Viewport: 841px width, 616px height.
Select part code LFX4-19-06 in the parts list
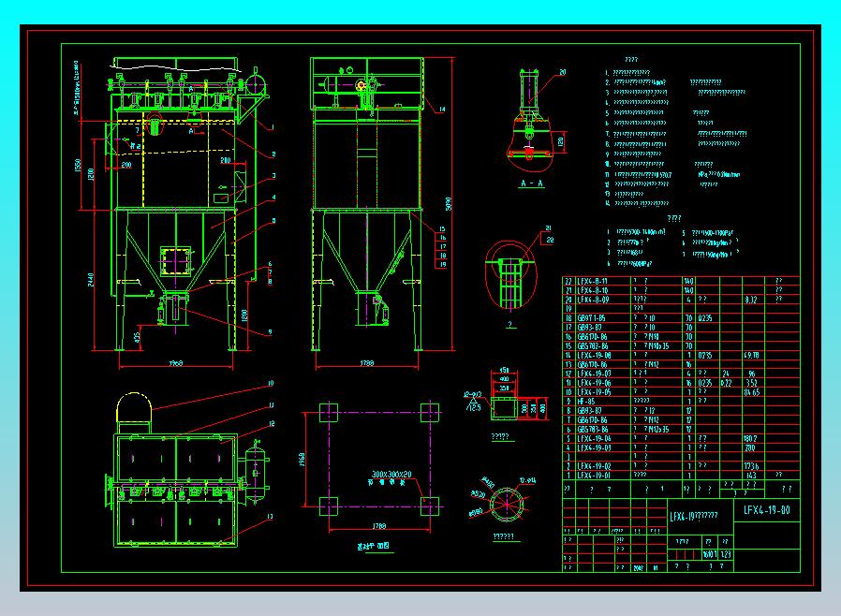595,383
